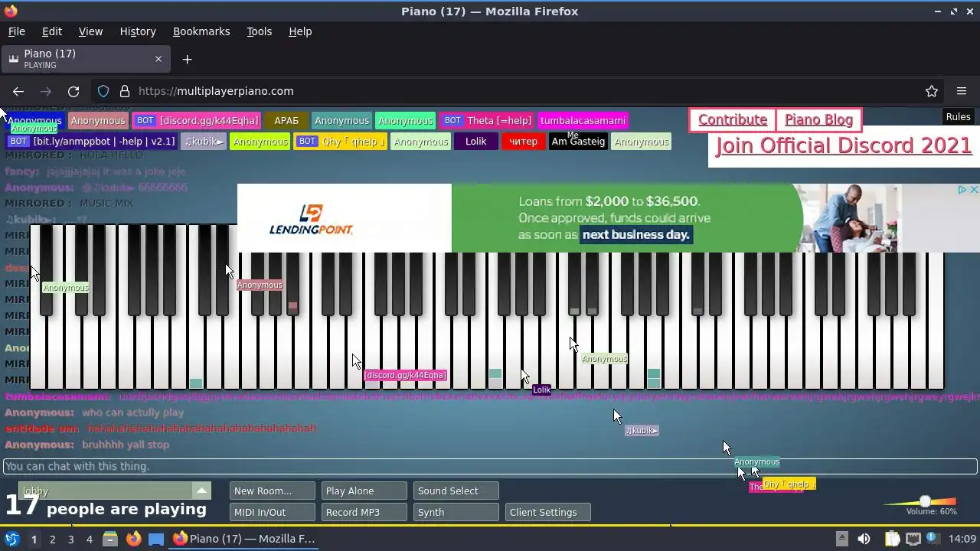Open the Edit menu

pos(52,31)
